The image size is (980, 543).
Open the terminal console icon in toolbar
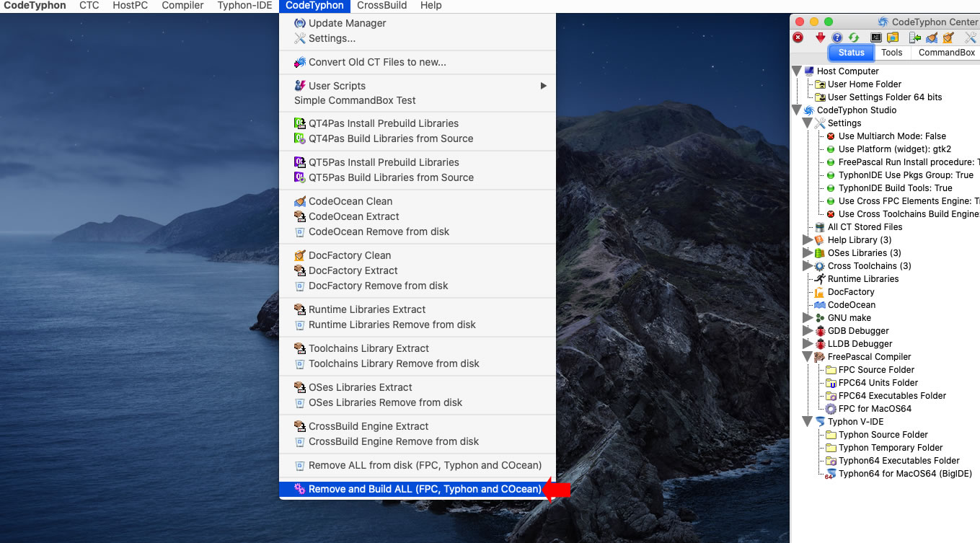pos(876,37)
